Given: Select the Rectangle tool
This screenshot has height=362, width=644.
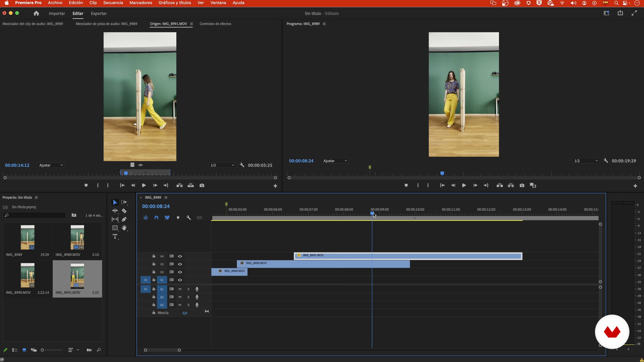Looking at the screenshot, I should [115, 228].
